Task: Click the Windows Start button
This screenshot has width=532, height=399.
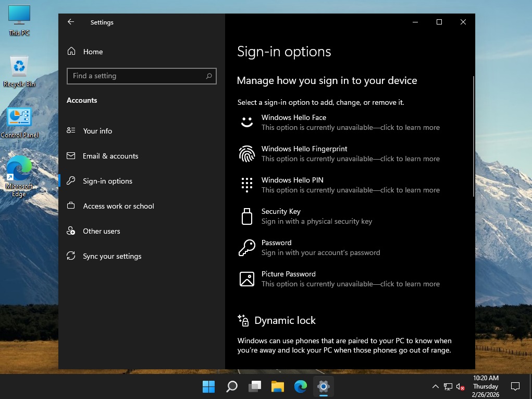Action: [208, 386]
